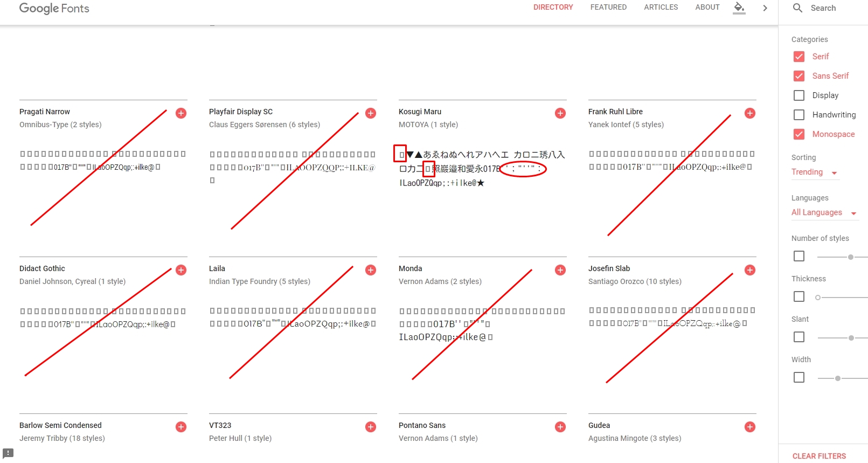The image size is (868, 463).
Task: Enable the Thickness filter checkbox
Action: click(799, 296)
